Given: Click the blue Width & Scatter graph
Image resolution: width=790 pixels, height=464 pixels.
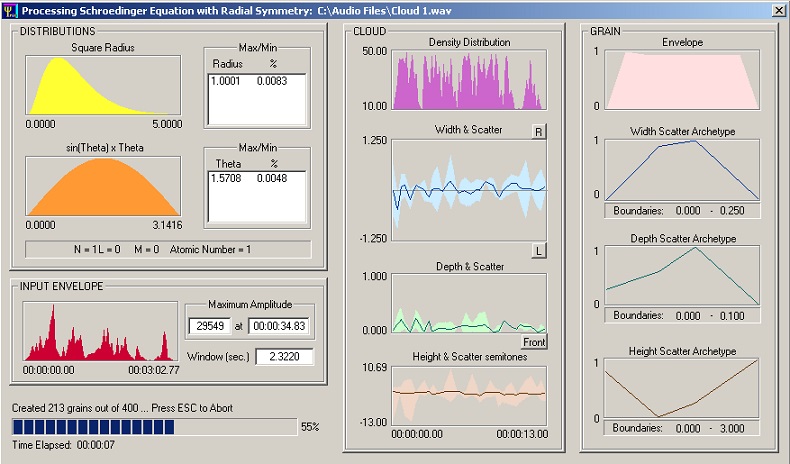Looking at the screenshot, I should pyautogui.click(x=469, y=190).
